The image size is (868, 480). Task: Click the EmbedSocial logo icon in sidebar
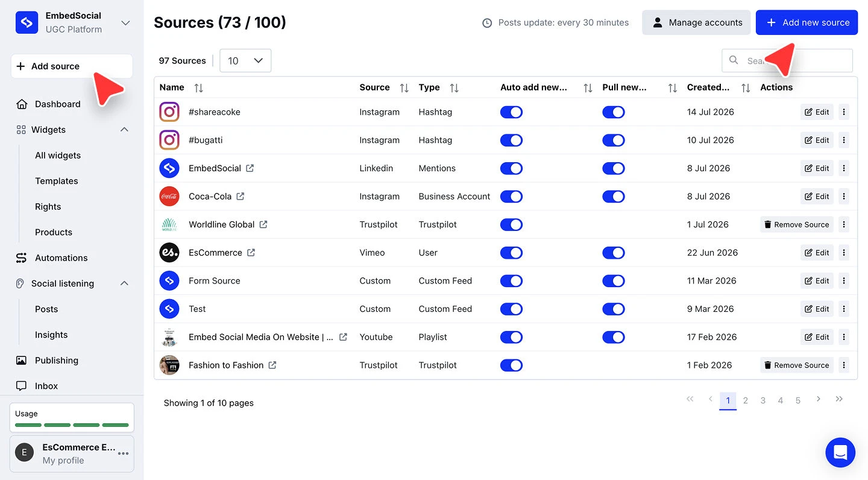[x=27, y=22]
